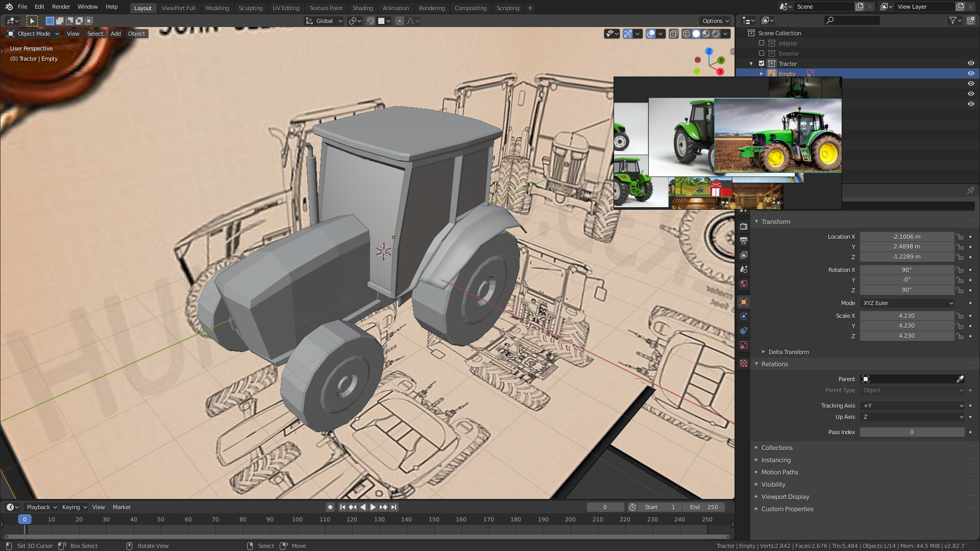Collapse the Transform panel
Viewport: 980px width, 551px height.
point(775,222)
